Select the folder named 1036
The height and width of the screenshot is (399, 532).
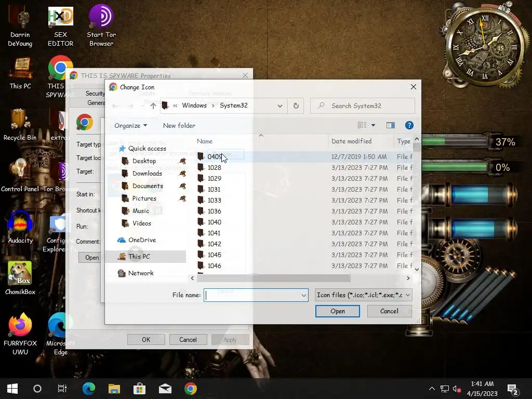pyautogui.click(x=214, y=211)
